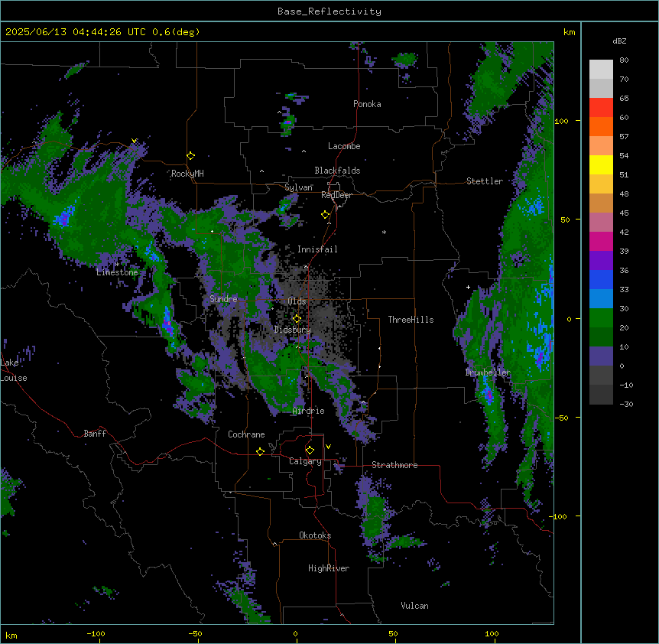Click the Vulcan label
659x644 pixels.
[x=414, y=606]
